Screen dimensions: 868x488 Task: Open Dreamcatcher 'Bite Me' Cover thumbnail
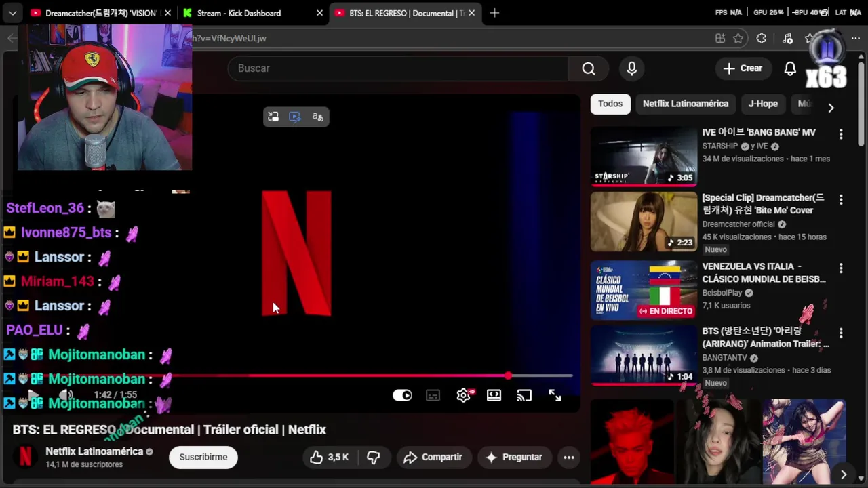(644, 222)
